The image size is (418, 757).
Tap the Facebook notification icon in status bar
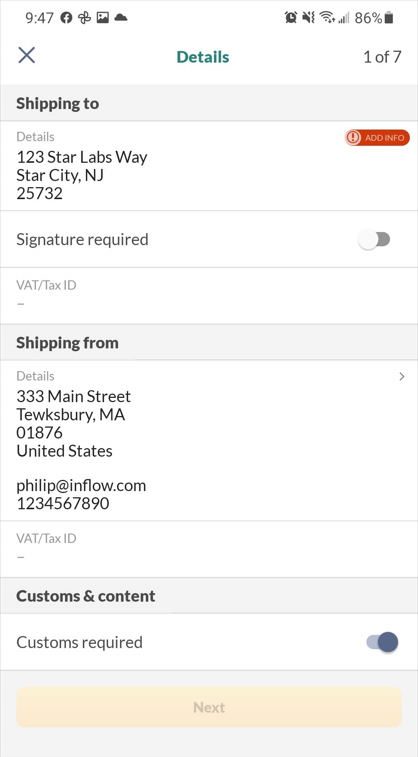click(x=66, y=18)
